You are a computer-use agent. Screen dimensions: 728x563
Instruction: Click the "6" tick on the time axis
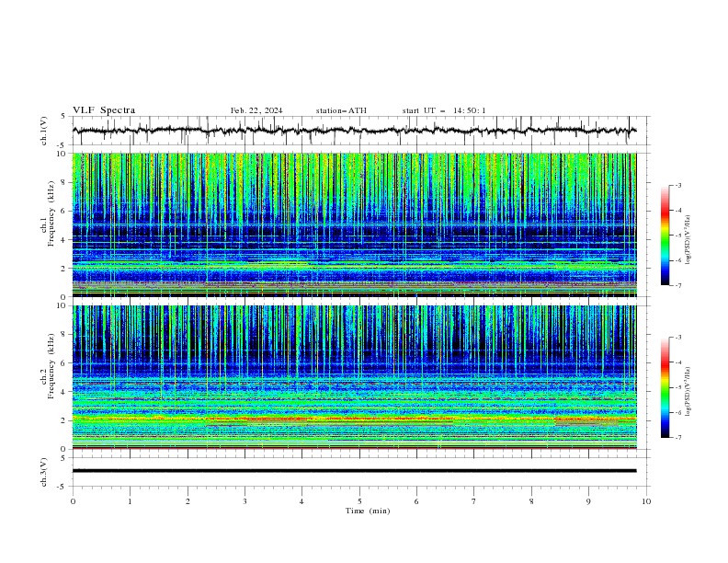[x=416, y=501]
